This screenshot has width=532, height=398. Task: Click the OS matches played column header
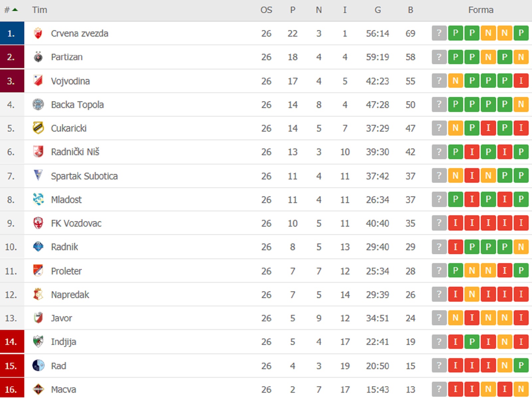266,10
